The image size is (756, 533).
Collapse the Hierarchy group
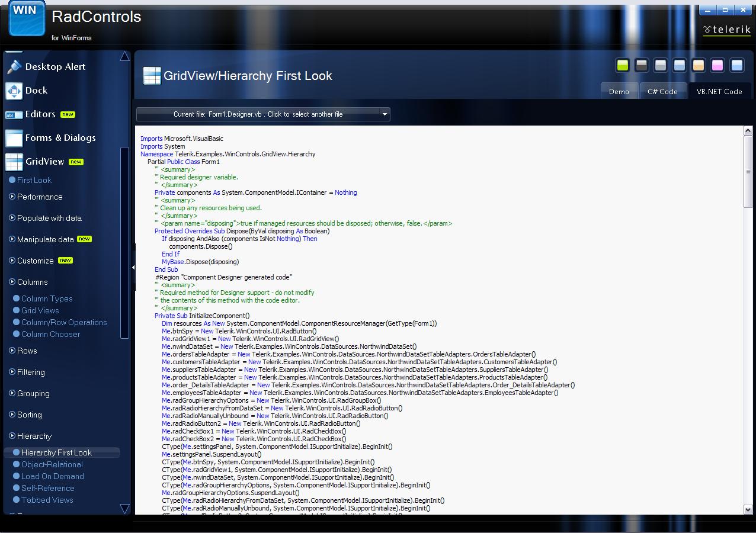(x=12, y=436)
